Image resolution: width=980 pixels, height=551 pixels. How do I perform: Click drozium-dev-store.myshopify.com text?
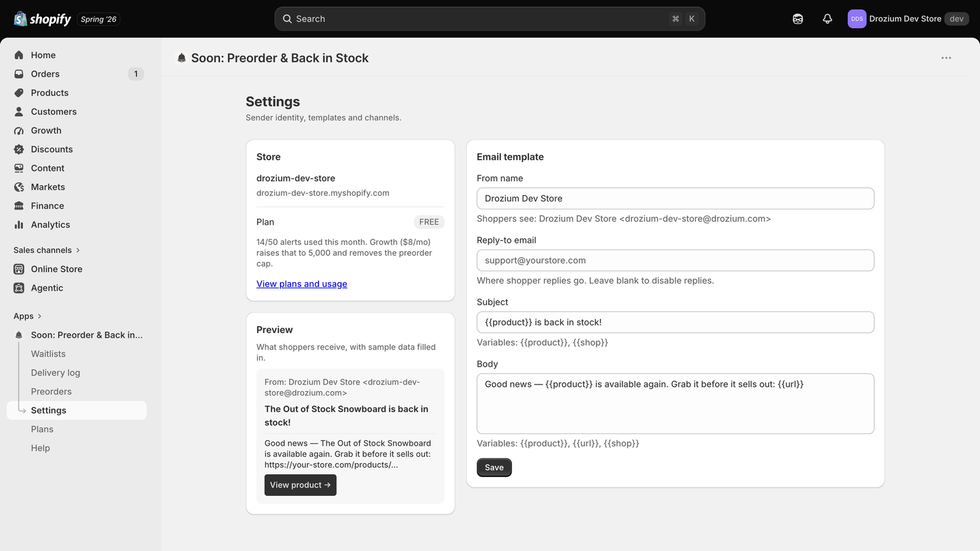323,193
